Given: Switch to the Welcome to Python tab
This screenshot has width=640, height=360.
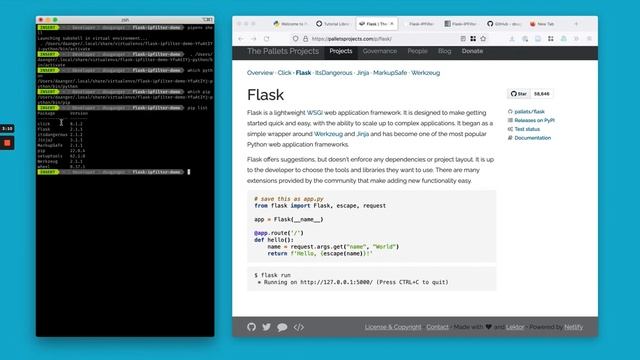Looking at the screenshot, I should point(290,24).
